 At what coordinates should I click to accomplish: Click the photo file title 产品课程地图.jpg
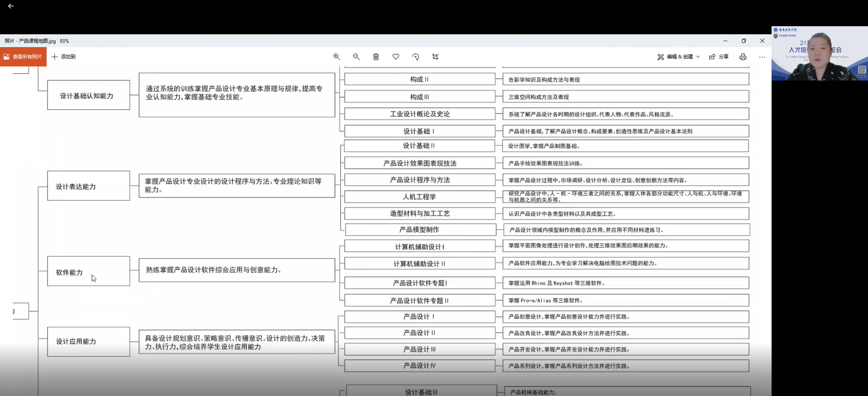(37, 41)
